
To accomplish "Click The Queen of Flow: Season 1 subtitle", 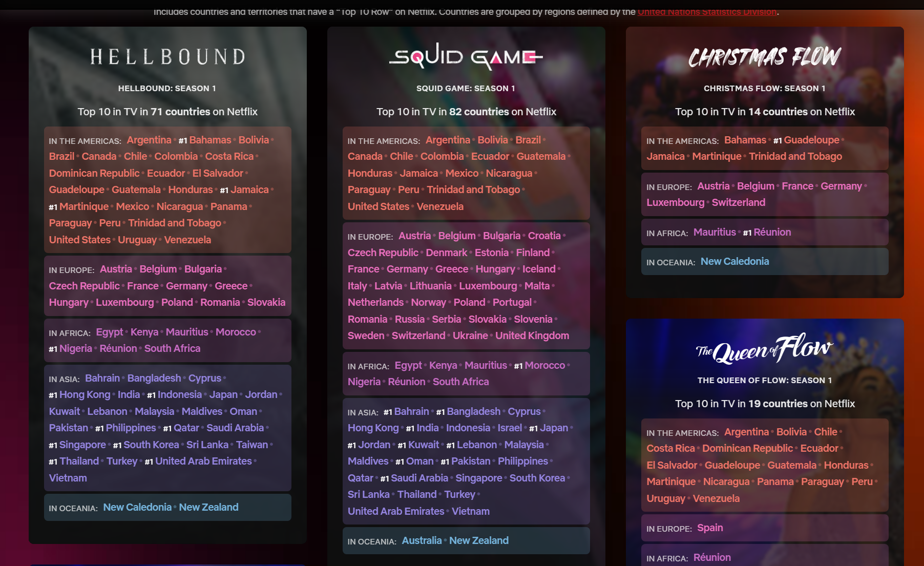I will coord(765,381).
